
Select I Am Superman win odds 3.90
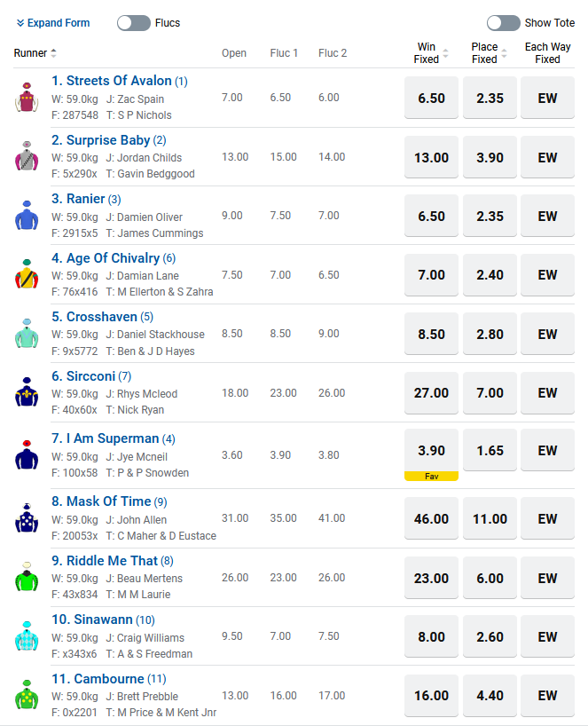tap(431, 451)
